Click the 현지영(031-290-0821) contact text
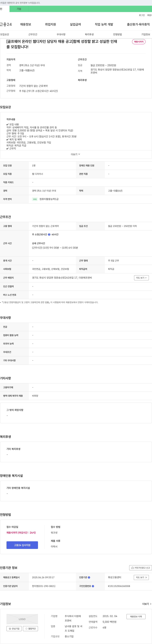Viewport: 152px width, 644px height. tap(44, 586)
